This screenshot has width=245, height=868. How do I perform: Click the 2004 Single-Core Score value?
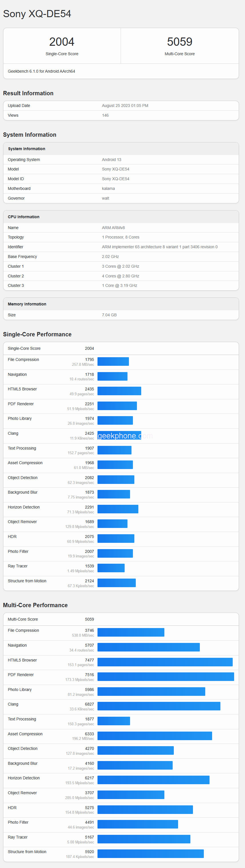click(62, 42)
